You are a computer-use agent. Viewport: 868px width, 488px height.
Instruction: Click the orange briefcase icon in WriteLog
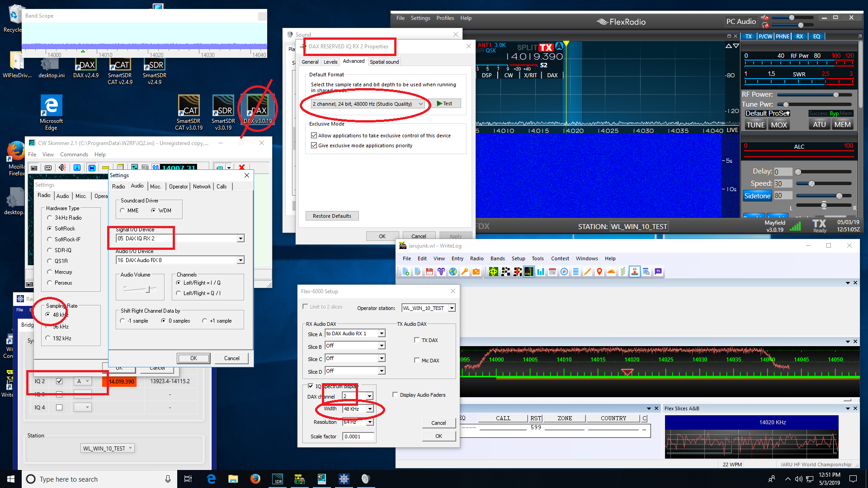[x=476, y=272]
